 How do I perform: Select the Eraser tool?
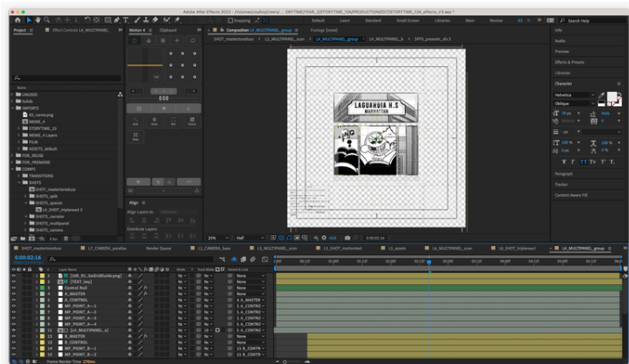click(155, 20)
